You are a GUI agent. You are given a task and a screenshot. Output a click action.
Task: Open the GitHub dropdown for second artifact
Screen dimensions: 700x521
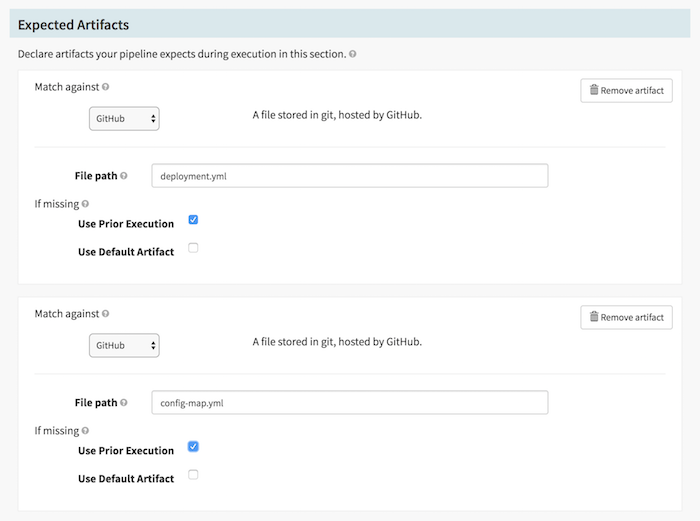(x=124, y=346)
